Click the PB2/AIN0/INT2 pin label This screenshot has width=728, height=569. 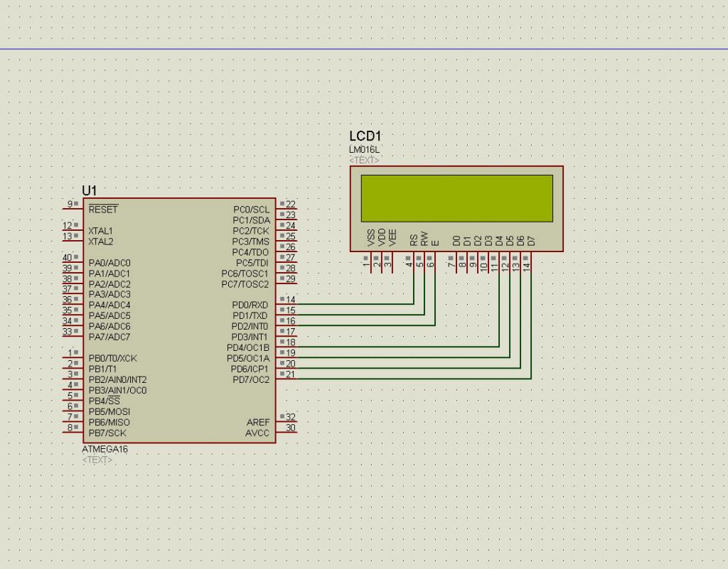tap(117, 379)
